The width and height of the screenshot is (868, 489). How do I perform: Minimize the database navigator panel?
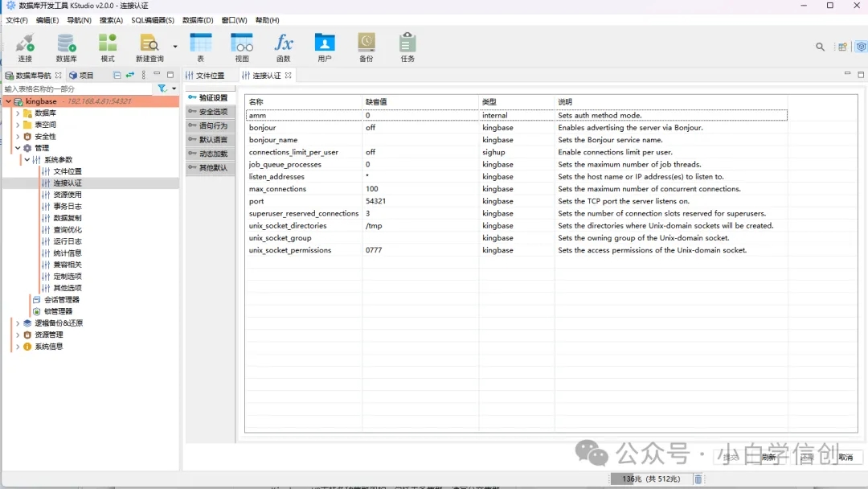point(157,74)
